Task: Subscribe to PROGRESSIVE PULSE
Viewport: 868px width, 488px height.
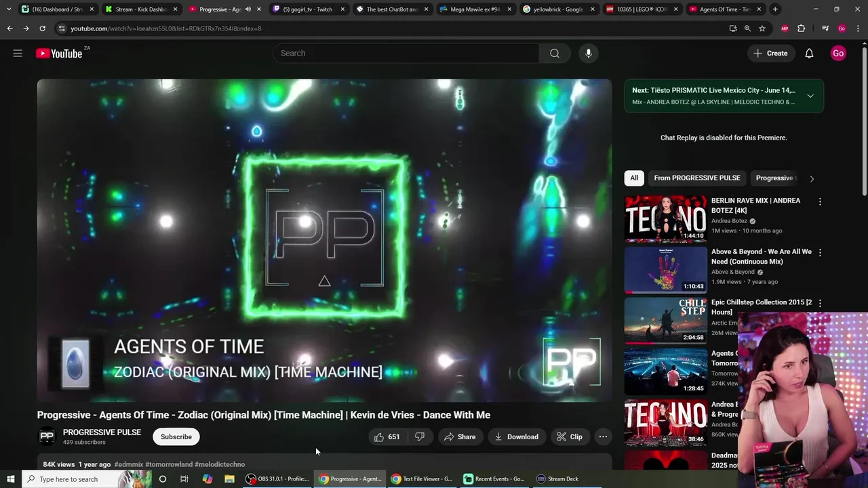Action: tap(176, 437)
